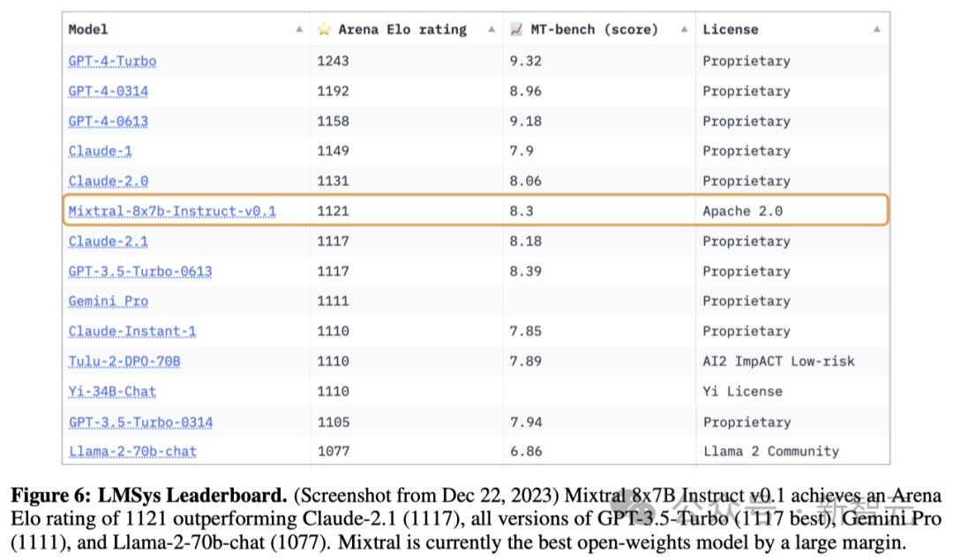
Task: Select the MT-bench score 7.9
Action: point(522,151)
